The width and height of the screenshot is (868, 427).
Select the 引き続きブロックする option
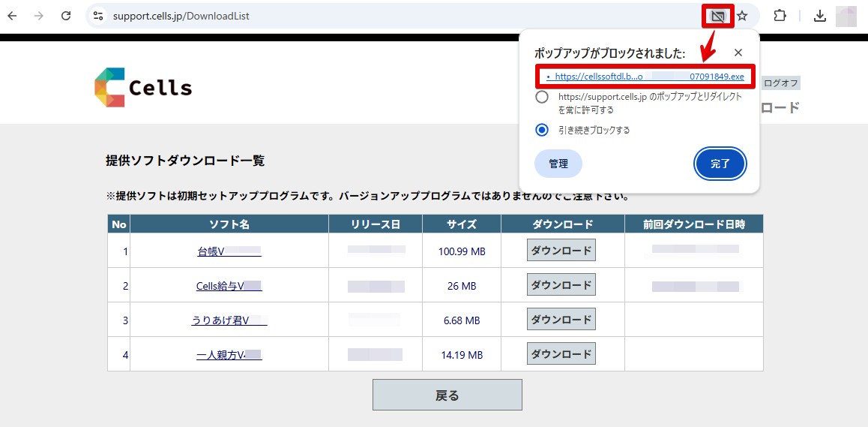point(542,130)
